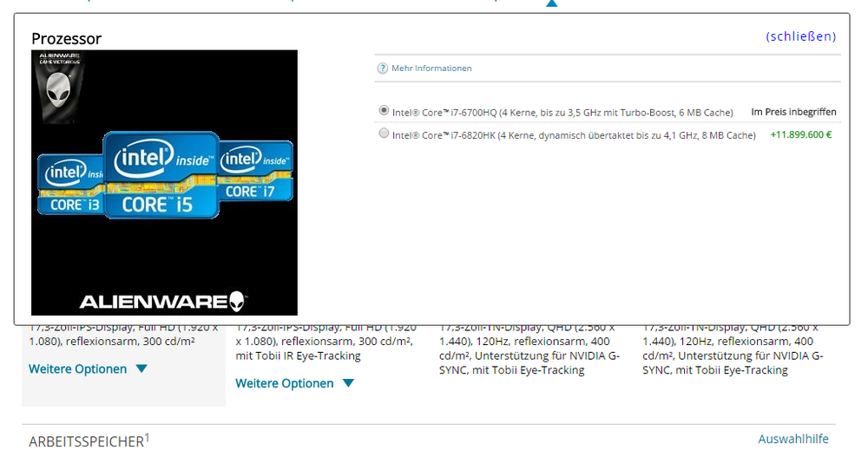Expand Weitere Optionen in the first column
Screen dimensions: 868x450
(x=88, y=369)
